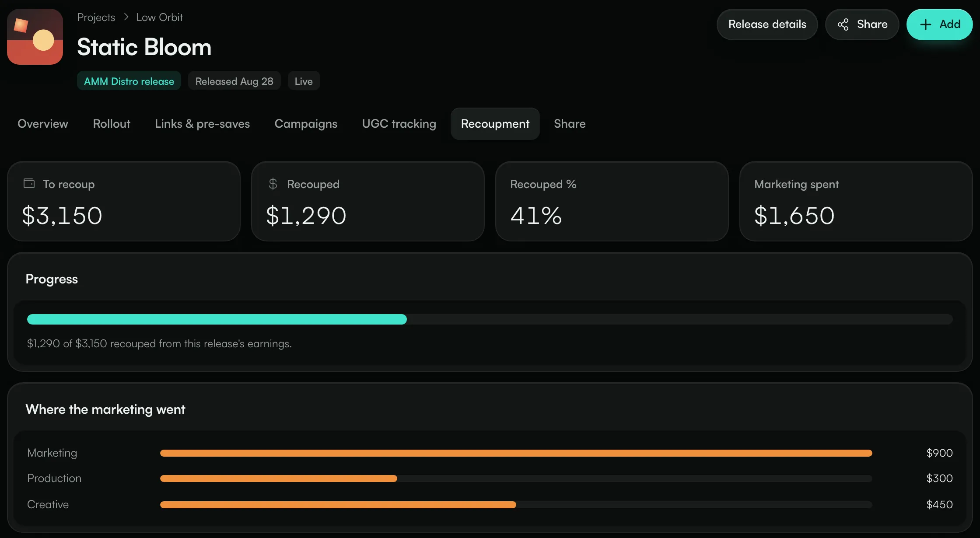980x538 pixels.
Task: Open the Share tab
Action: coord(570,124)
